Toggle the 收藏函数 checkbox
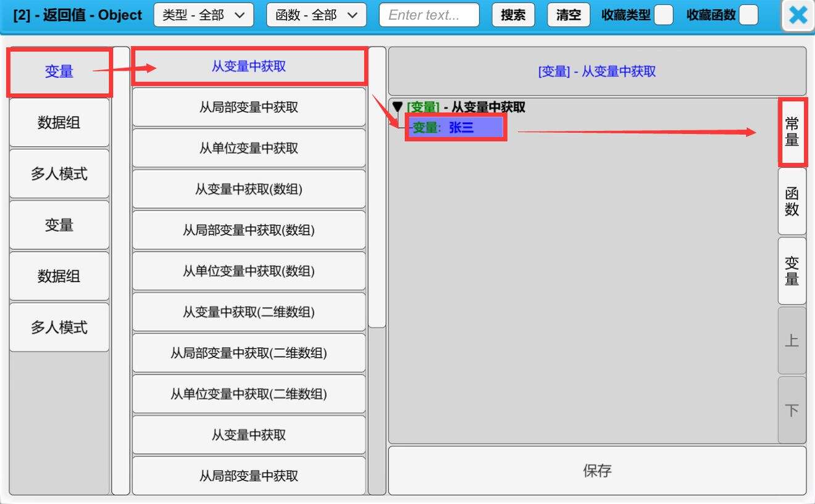This screenshot has height=504, width=815. 748,15
